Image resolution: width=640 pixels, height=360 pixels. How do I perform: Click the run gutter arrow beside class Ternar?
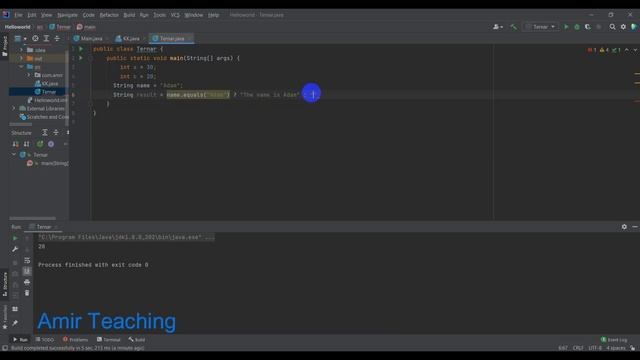tap(81, 49)
